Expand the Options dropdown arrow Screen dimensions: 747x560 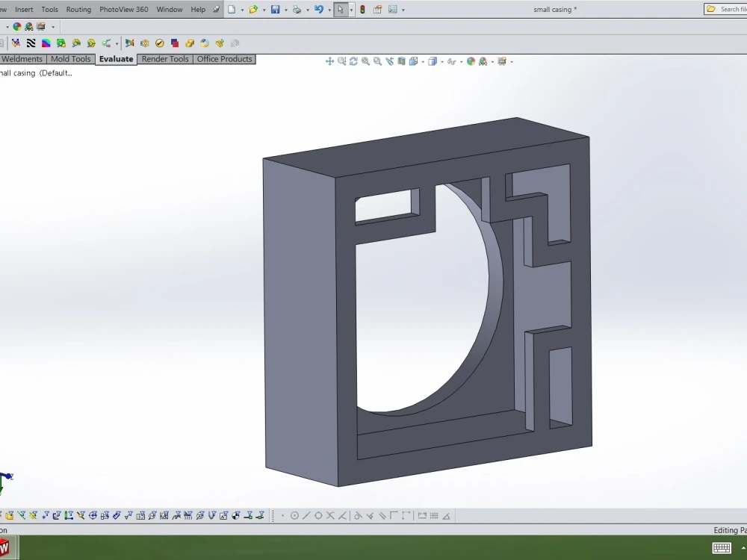(403, 10)
